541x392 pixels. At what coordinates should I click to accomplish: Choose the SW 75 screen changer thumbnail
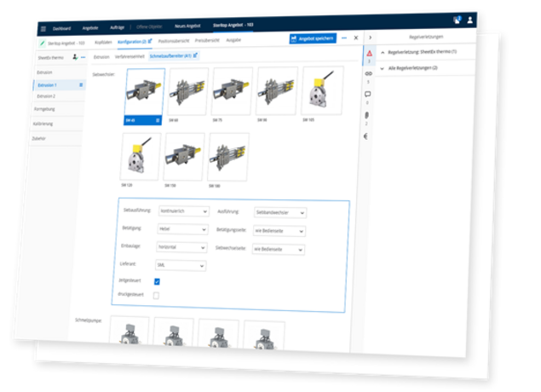232,91
